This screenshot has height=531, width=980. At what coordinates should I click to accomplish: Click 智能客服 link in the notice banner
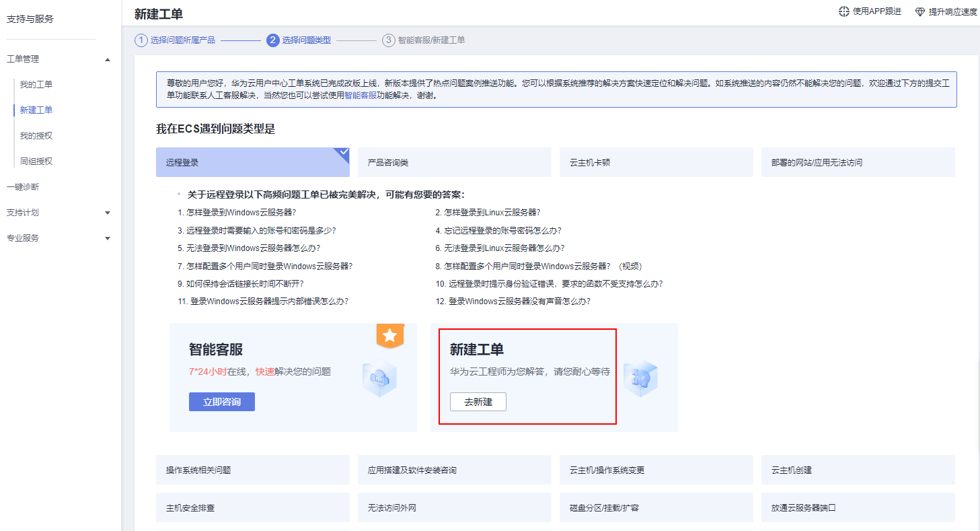coord(361,96)
